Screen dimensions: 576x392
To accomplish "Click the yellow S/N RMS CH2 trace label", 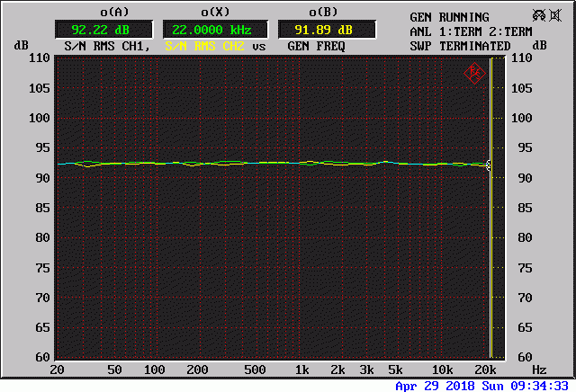I will 204,47.
